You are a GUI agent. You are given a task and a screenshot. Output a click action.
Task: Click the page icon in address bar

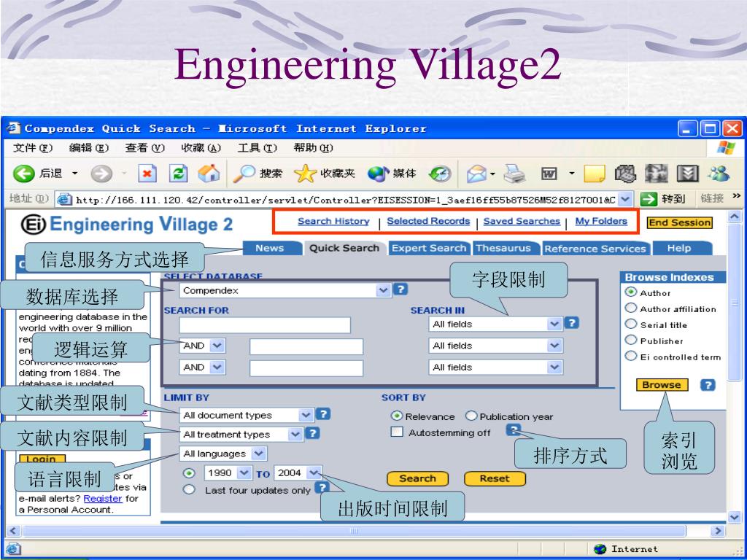click(x=64, y=199)
